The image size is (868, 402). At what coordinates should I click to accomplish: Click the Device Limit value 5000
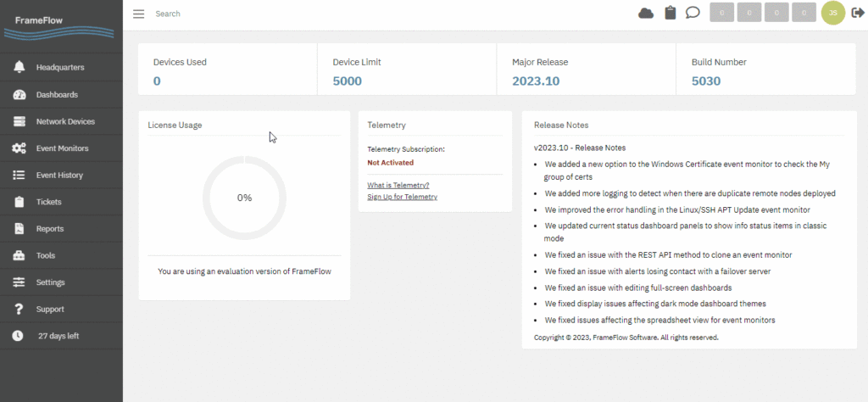[x=347, y=81]
